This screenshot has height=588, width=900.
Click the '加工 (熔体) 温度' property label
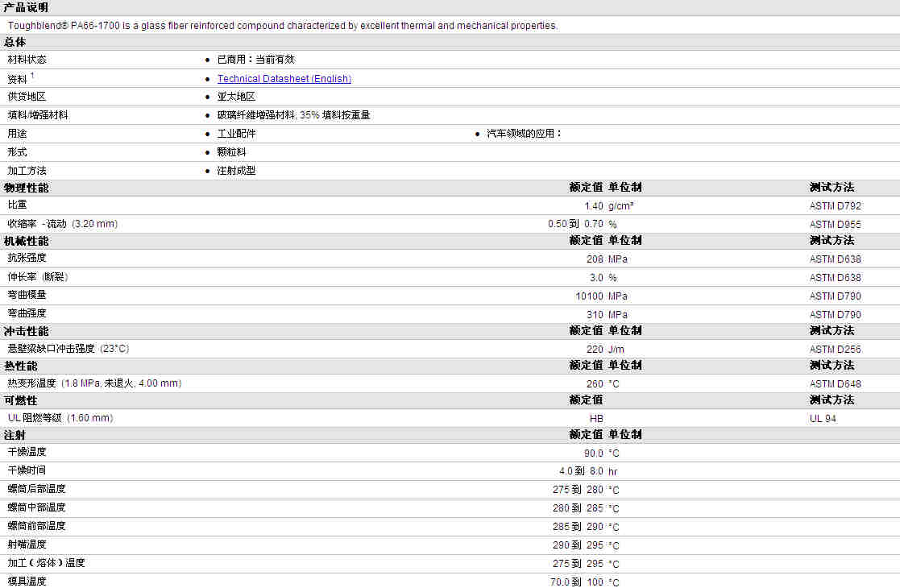pyautogui.click(x=47, y=563)
